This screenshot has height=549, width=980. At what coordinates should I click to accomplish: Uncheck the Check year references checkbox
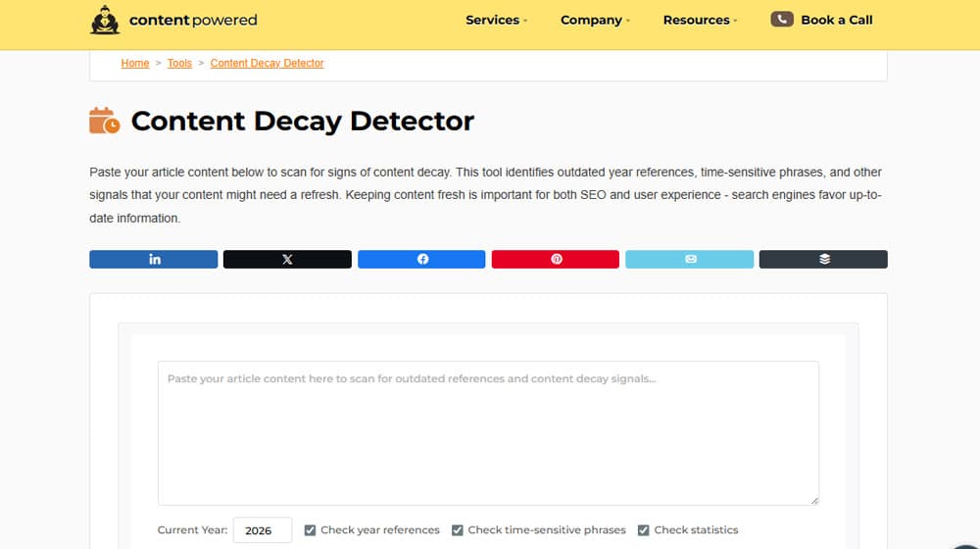(311, 530)
